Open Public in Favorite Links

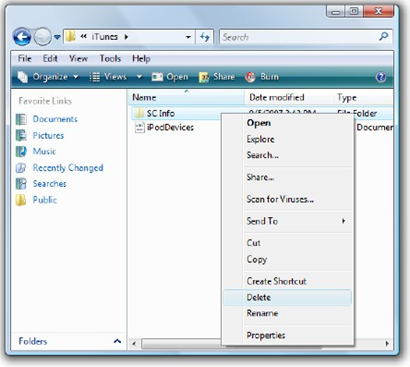click(x=45, y=200)
